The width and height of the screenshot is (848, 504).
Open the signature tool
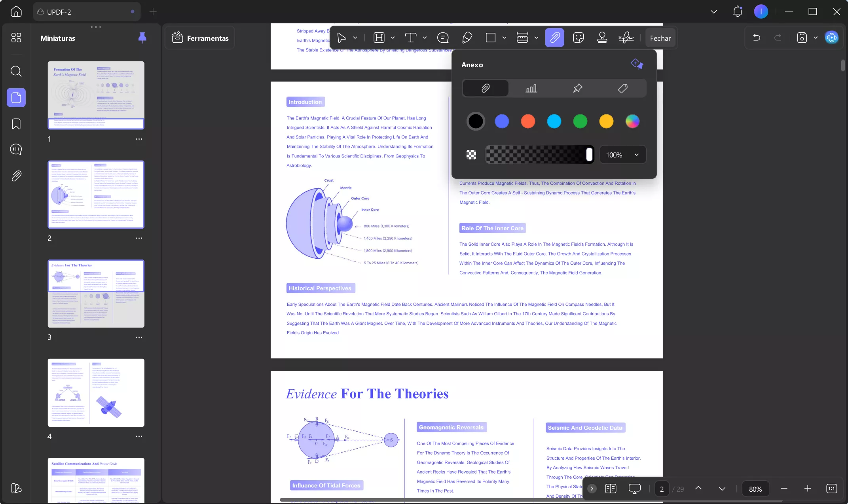(626, 38)
